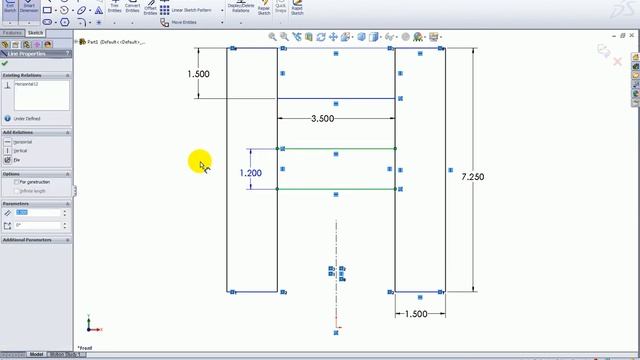
Task: Select the Move Entities tool
Action: 178,22
